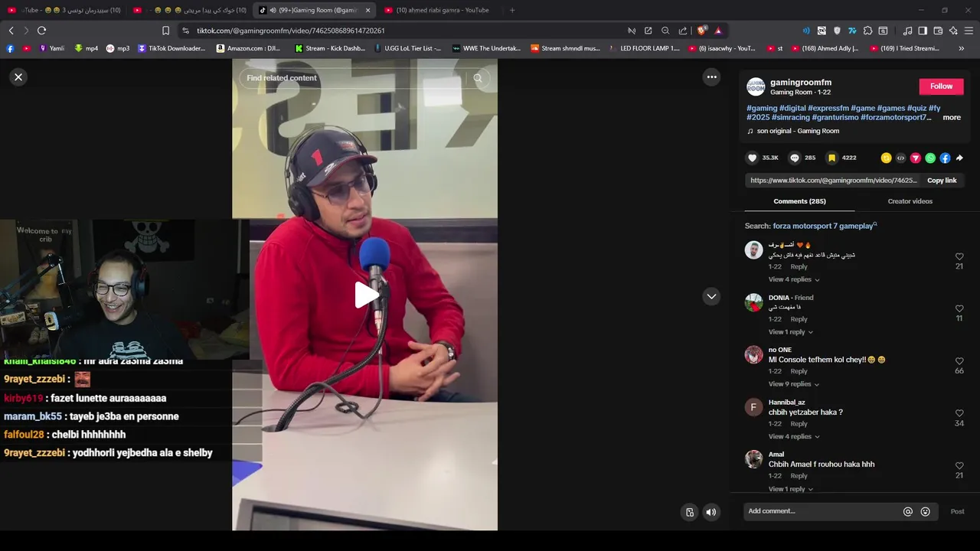Open gamingroomfm profile avatar
Viewport: 980px width, 551px height.
point(756,86)
